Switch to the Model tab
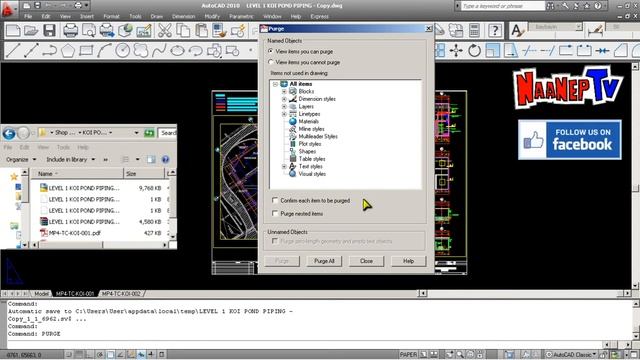640x360 pixels. [x=41, y=293]
